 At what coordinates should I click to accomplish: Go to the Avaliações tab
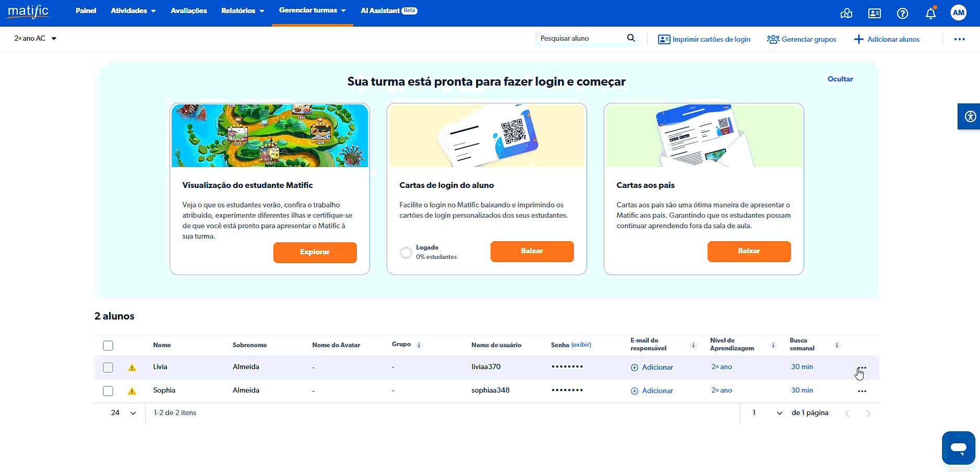(189, 11)
